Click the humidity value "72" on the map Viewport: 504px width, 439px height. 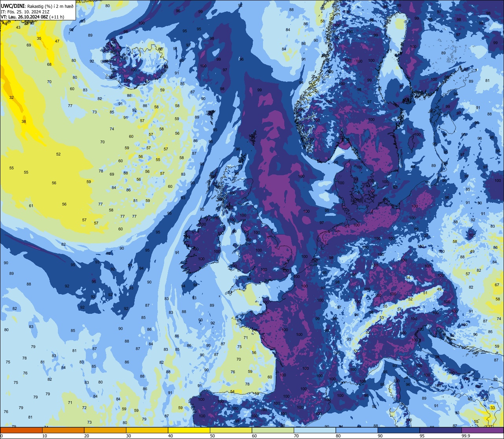click(x=84, y=408)
